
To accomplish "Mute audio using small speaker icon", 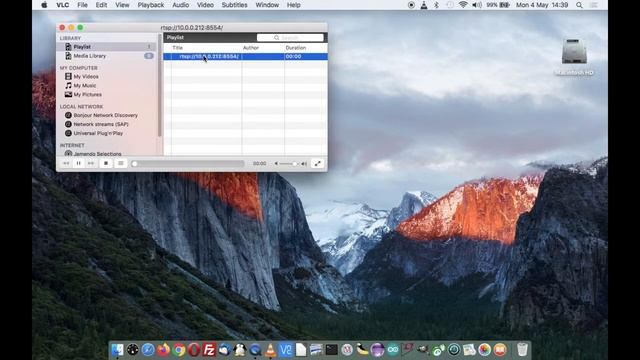I will click(276, 164).
